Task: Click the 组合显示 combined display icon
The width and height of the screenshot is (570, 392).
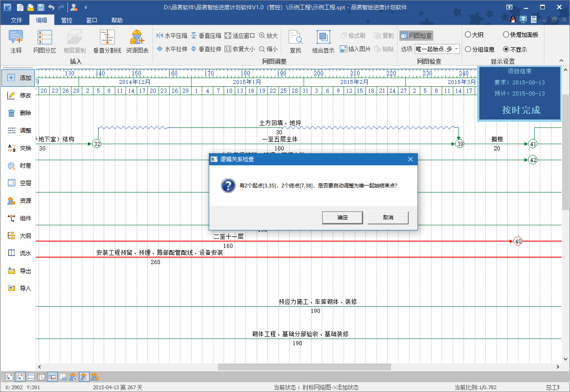Action: (x=323, y=41)
